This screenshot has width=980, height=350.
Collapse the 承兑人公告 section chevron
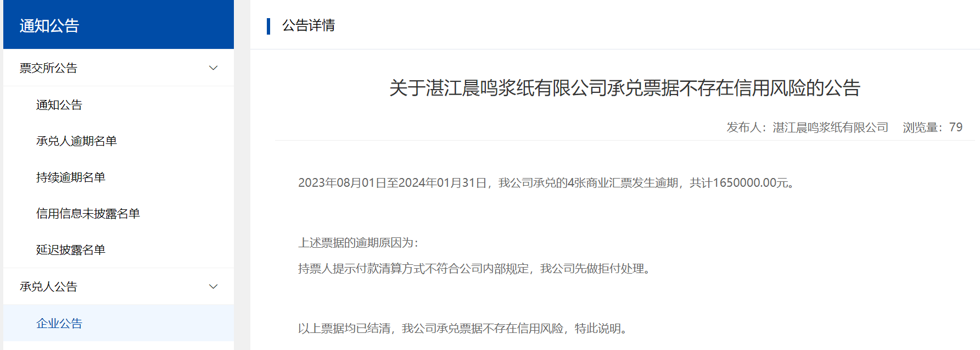[x=214, y=287]
